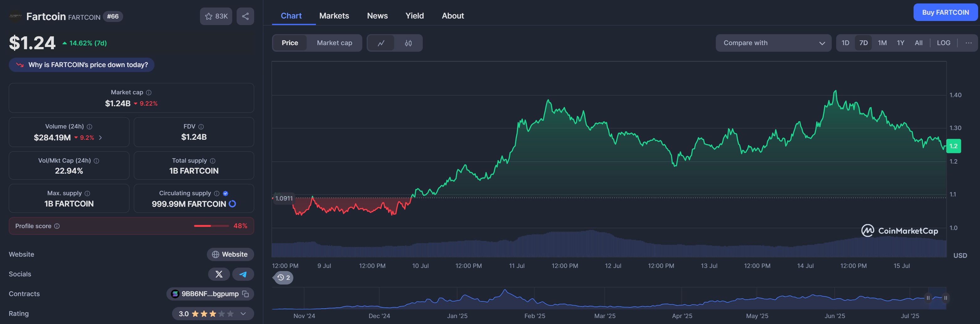This screenshot has height=324, width=980.
Task: Open the About tab
Action: click(453, 16)
